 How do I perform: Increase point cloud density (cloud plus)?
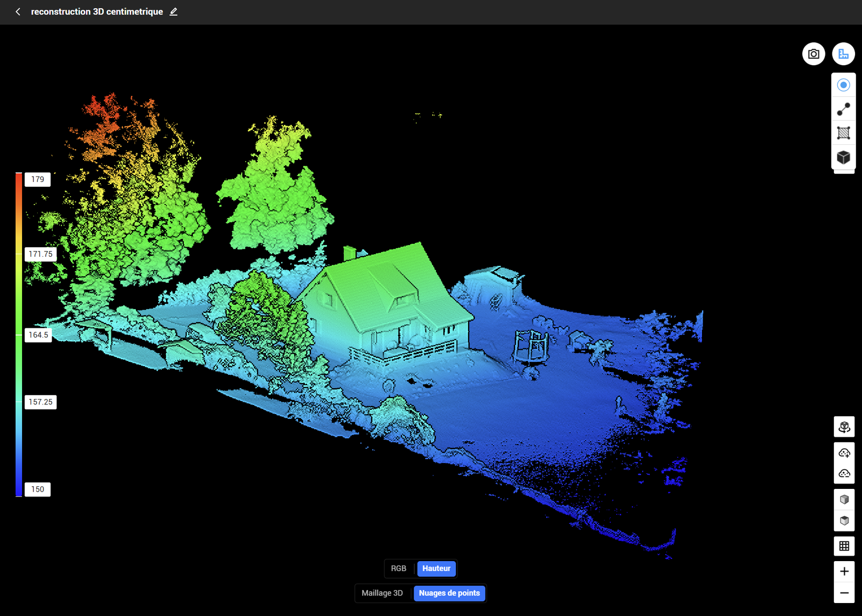pyautogui.click(x=844, y=453)
